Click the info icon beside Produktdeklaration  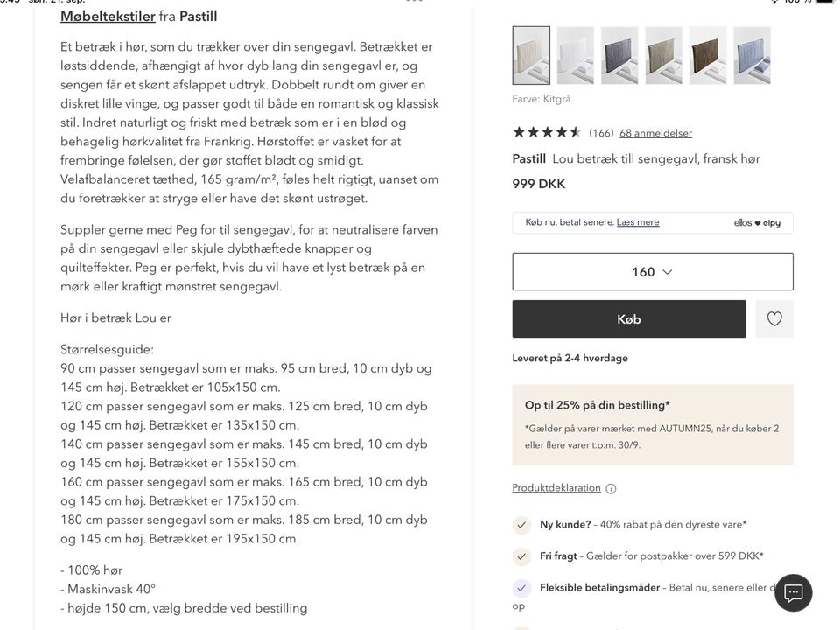[x=610, y=488]
